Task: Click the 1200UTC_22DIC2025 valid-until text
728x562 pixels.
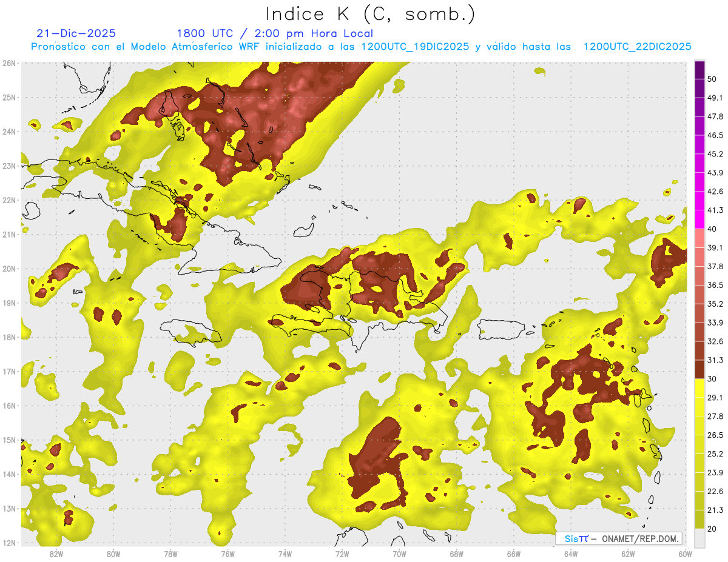Action: [x=637, y=47]
